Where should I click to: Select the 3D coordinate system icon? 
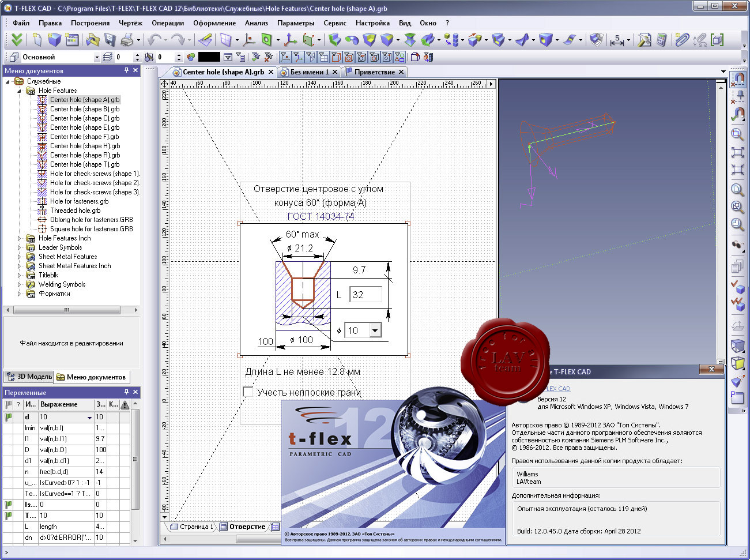pyautogui.click(x=290, y=40)
